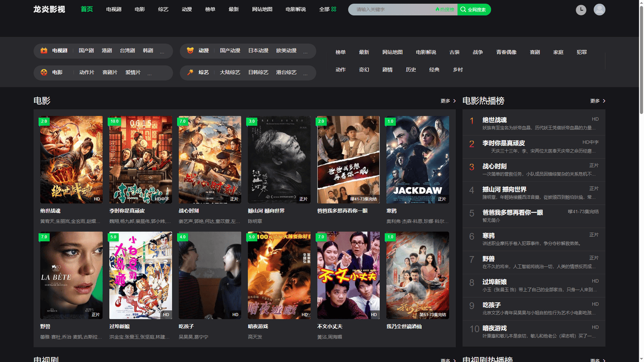Open 电视剧 in top navigation
Screen dimensions: 644x362
(114, 9)
